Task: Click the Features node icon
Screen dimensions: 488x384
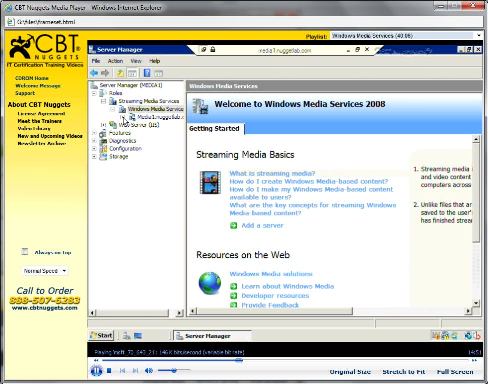Action: coord(103,133)
